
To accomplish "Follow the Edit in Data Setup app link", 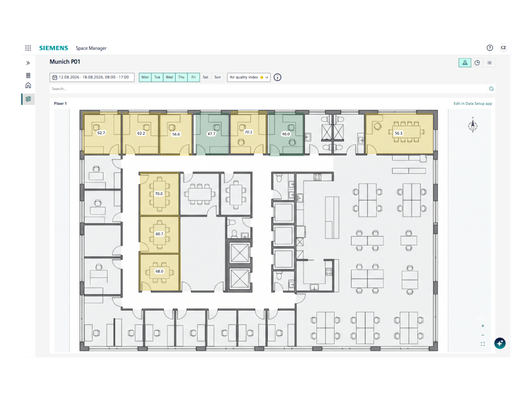I will (x=473, y=103).
